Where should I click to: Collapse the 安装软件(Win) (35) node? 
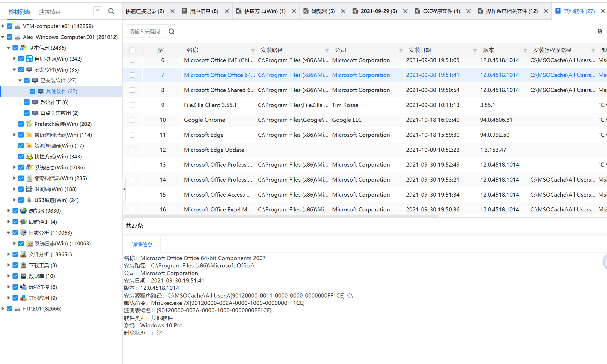(14, 70)
